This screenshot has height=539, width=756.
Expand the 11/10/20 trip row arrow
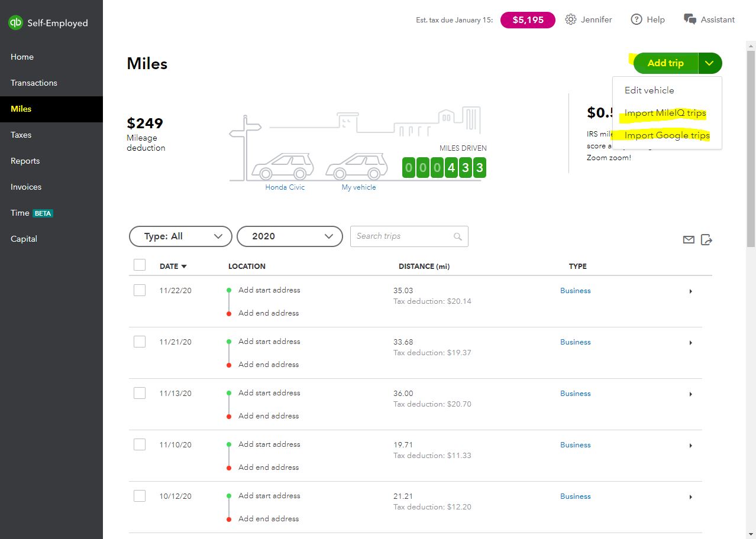690,446
